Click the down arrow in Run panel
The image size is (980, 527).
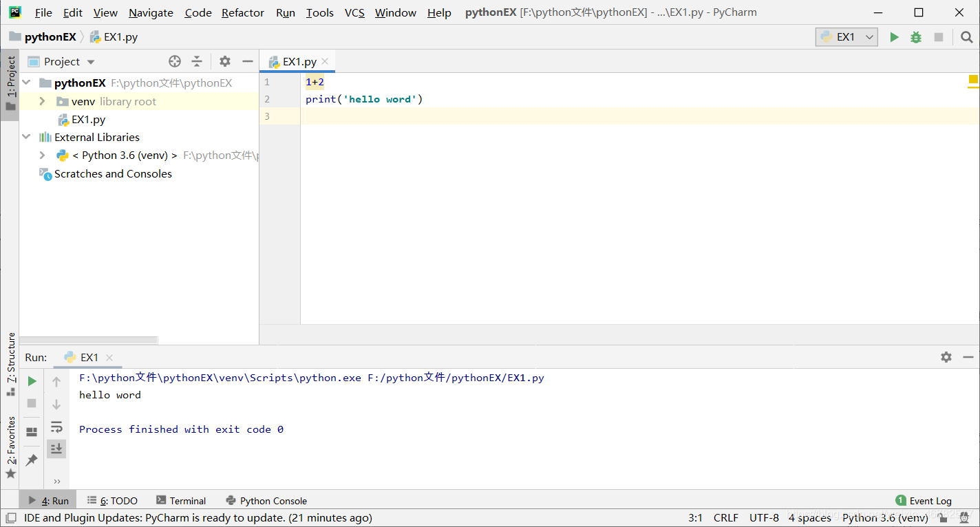pos(56,405)
